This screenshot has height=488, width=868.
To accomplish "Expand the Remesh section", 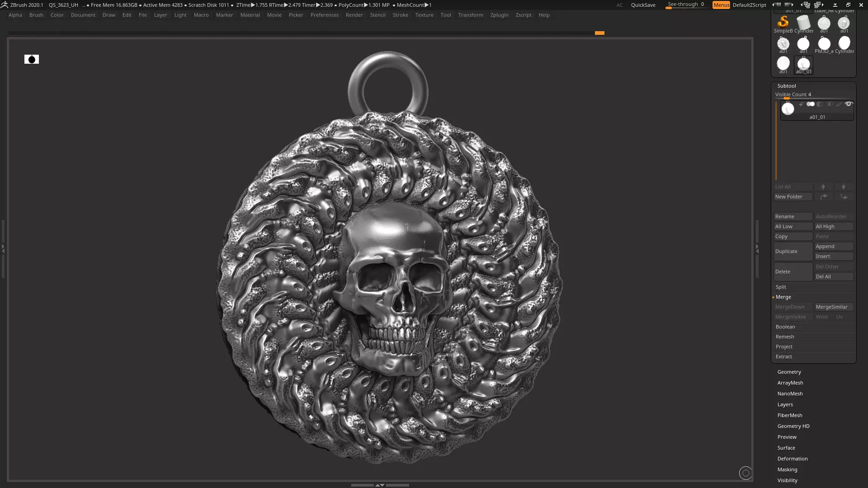I will tap(785, 337).
